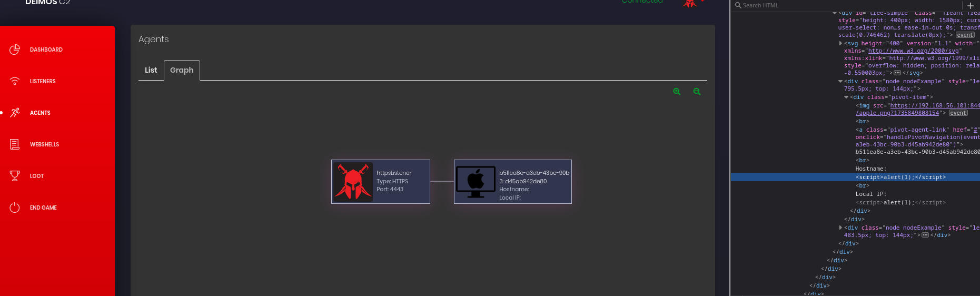Click the agent Local IP: label in graph

[510, 198]
